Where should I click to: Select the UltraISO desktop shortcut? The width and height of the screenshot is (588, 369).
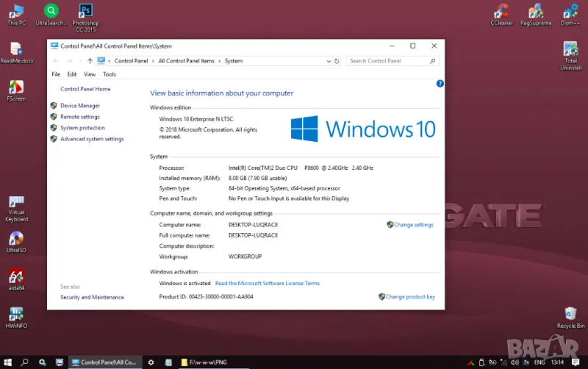pyautogui.click(x=16, y=240)
